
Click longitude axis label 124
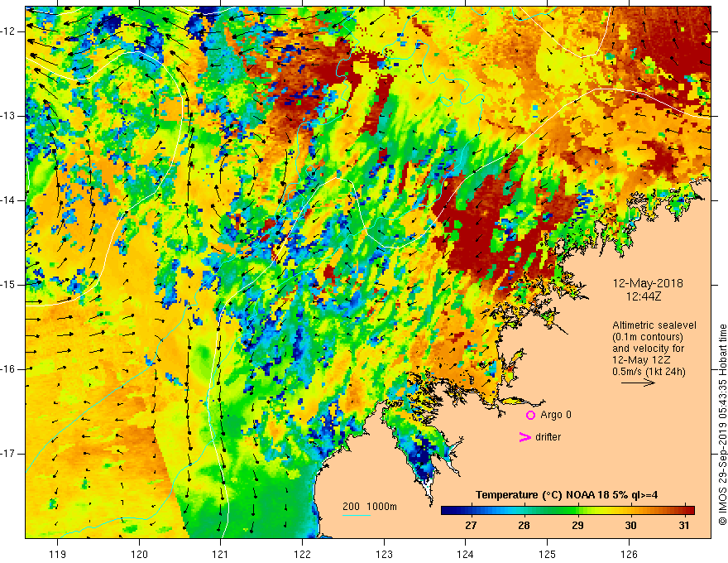(466, 554)
